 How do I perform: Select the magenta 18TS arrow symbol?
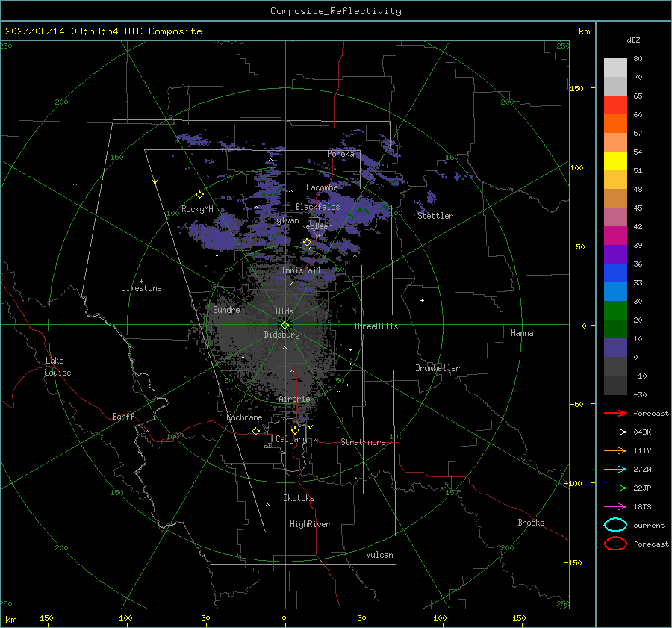615,507
